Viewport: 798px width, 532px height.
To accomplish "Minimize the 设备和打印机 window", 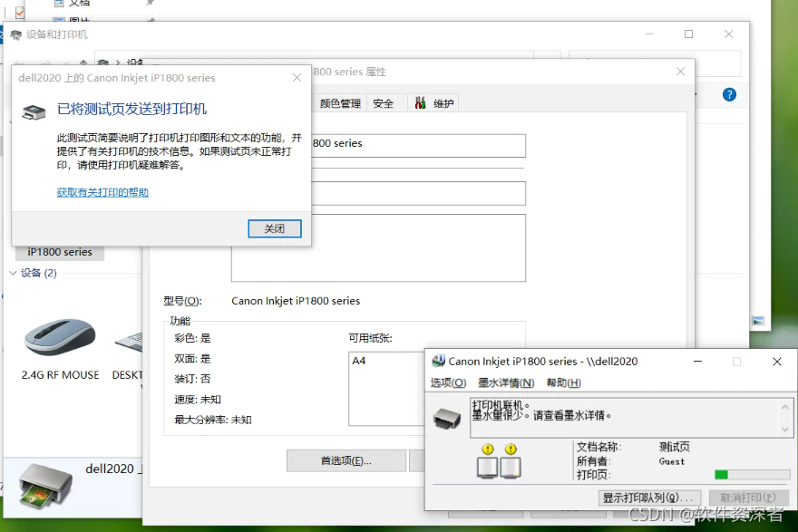I will tap(649, 34).
